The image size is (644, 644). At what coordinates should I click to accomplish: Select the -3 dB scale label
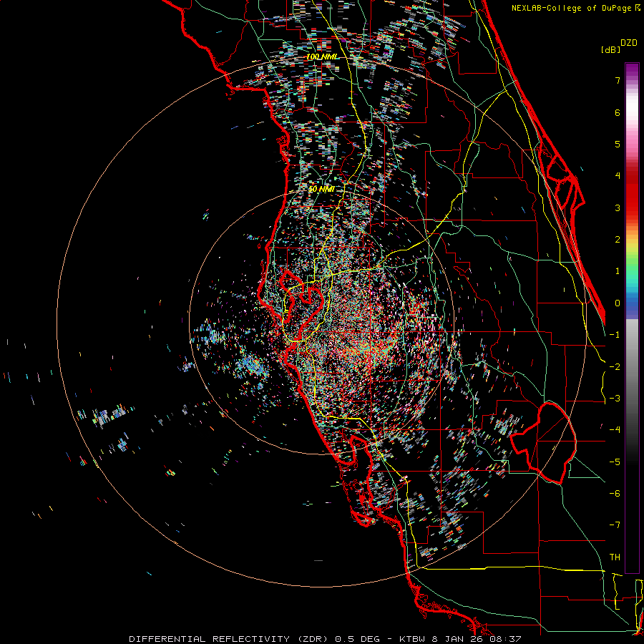[x=615, y=399]
